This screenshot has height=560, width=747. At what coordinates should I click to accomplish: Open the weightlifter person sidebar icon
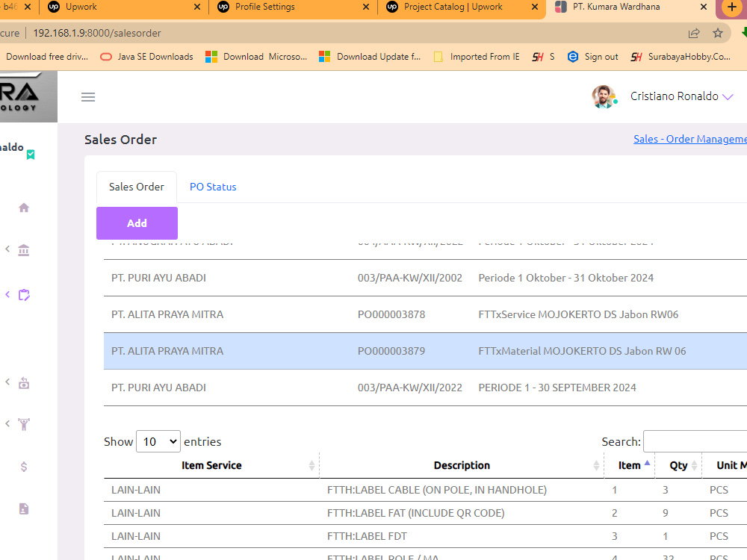click(x=24, y=424)
